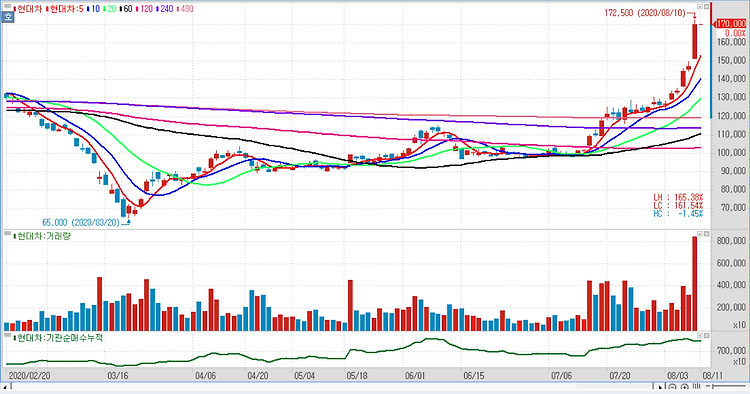
Task: Select the 20-day moving average legend
Action: [x=110, y=9]
